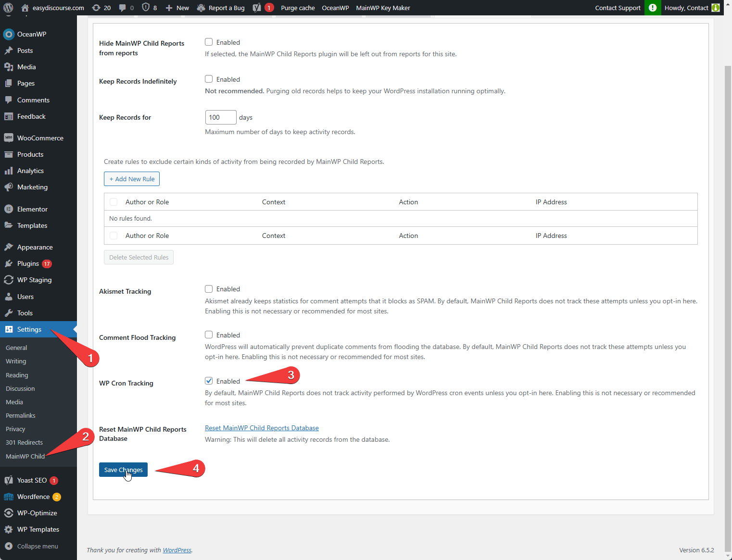Click the Add New Rule button
Viewport: 732px width, 560px height.
tap(132, 179)
